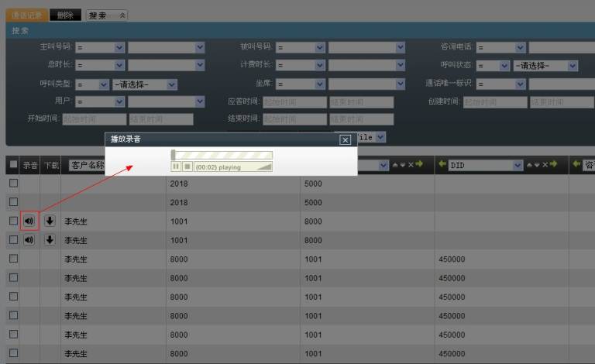Stop the recording playback

coord(187,167)
